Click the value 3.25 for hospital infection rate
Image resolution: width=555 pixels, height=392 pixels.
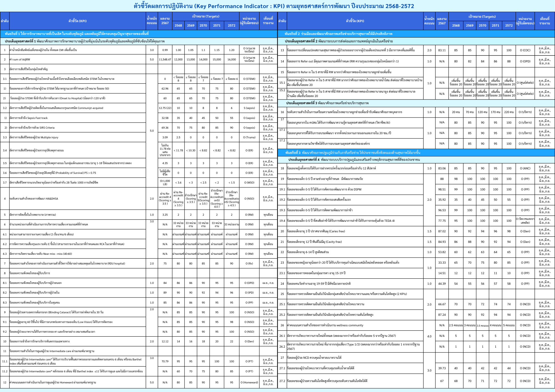(165, 215)
